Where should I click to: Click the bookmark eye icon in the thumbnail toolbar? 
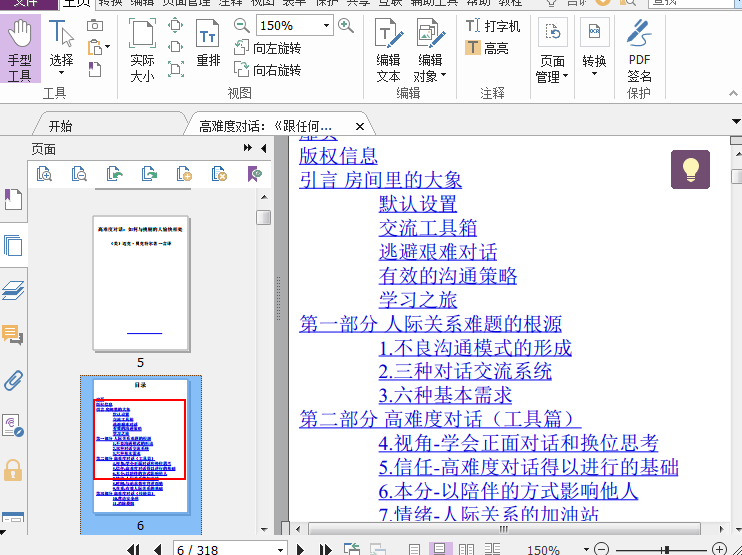pos(255,174)
